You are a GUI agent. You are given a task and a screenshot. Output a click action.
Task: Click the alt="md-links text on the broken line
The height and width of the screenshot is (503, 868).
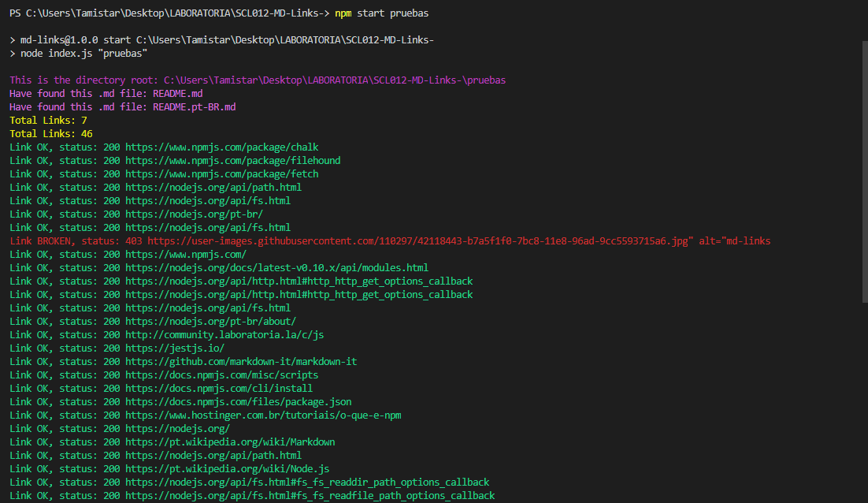[x=735, y=241]
